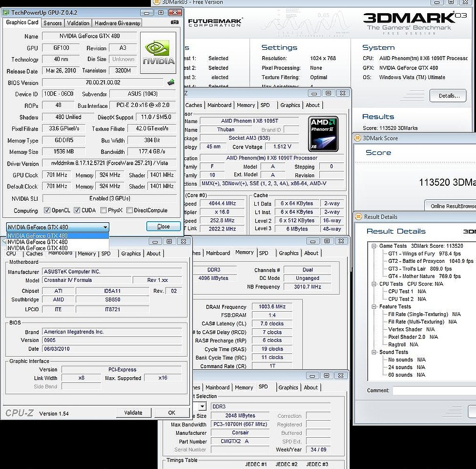Enable the DirectCompute checkbox
The height and width of the screenshot is (469, 476).
129,210
